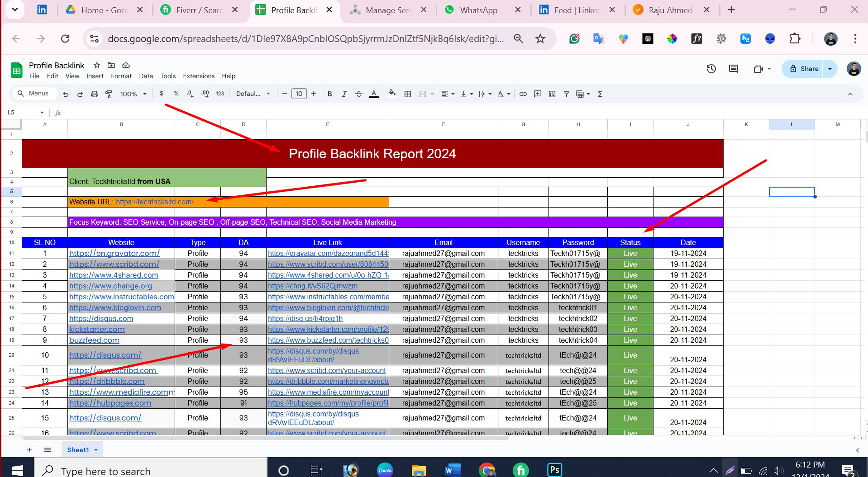This screenshot has width=868, height=477.
Task: Open the Insert menu
Action: (x=95, y=76)
